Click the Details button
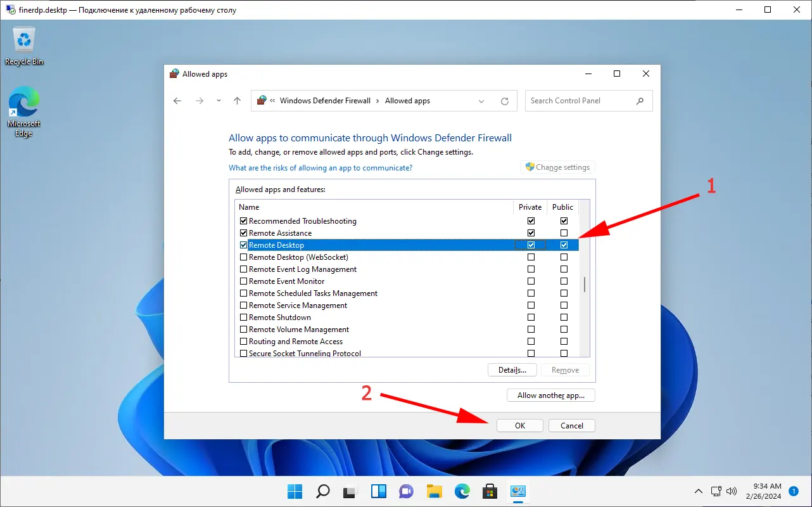Image resolution: width=812 pixels, height=507 pixels. (512, 370)
